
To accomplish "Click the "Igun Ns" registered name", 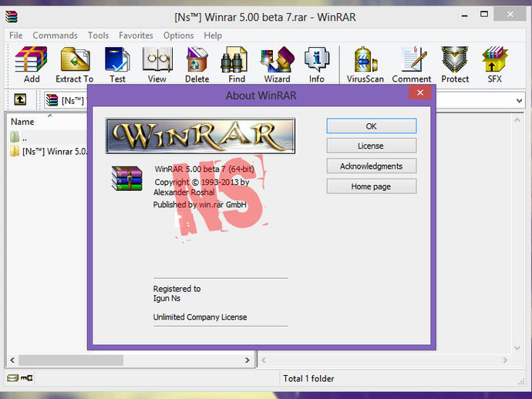I will pos(167,298).
